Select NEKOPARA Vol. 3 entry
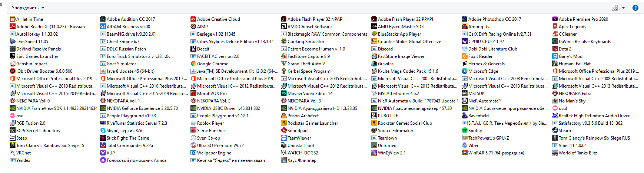This screenshot has width=644, height=173. pos(301,101)
